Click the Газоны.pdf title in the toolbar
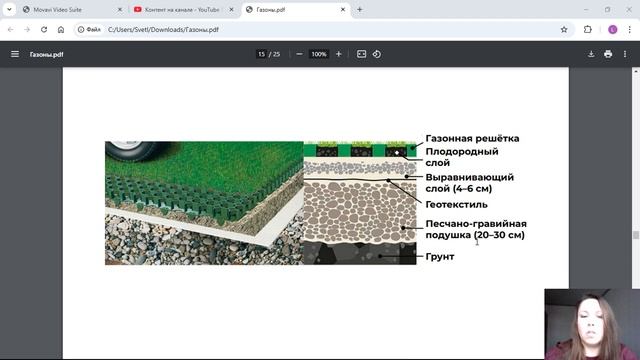 tap(47, 54)
